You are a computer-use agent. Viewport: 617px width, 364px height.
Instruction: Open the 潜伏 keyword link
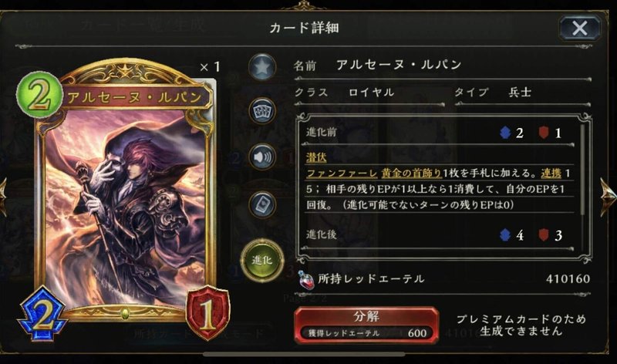[316, 157]
